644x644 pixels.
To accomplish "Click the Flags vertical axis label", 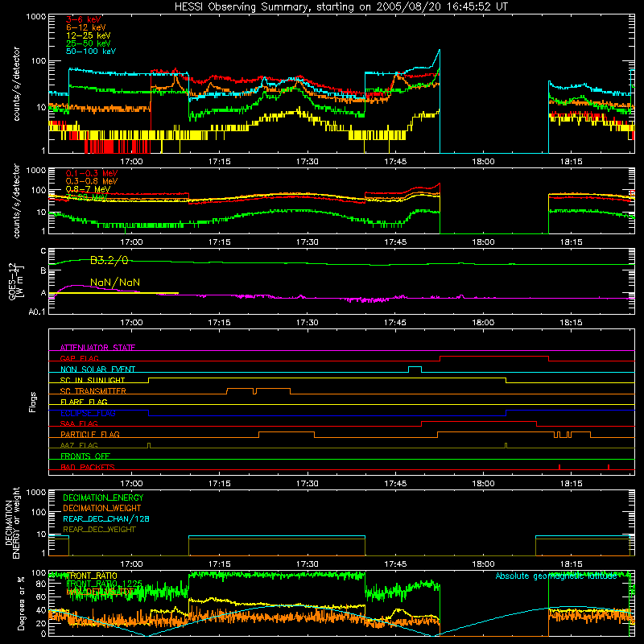I will tap(33, 402).
